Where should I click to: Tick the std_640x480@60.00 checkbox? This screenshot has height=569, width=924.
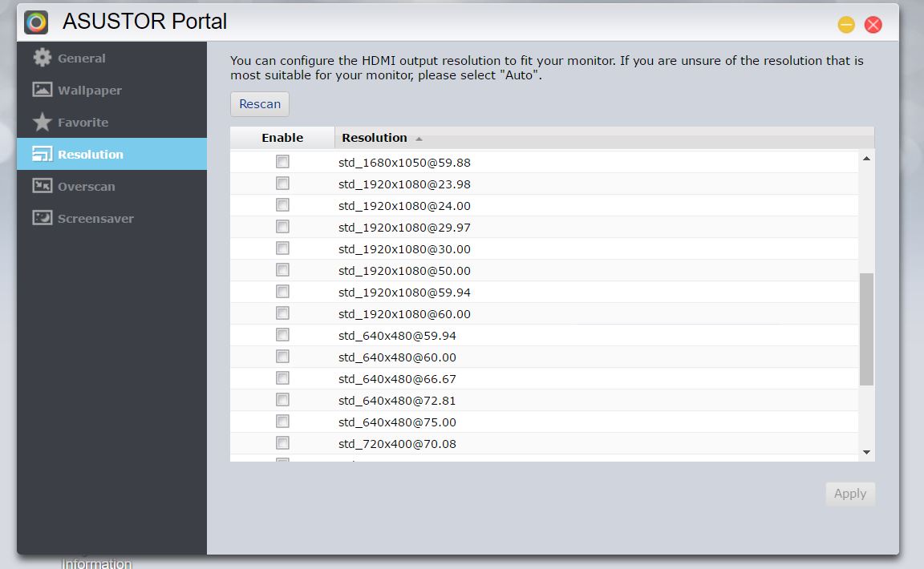283,357
